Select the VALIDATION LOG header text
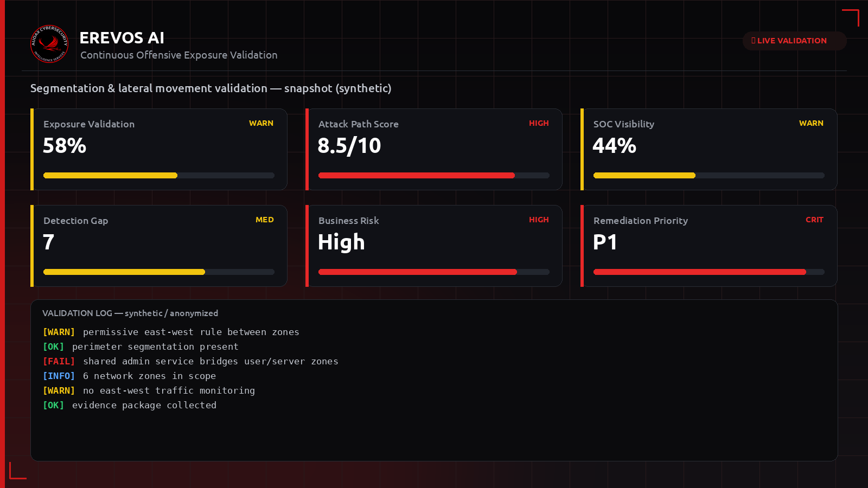The image size is (868, 488). pos(130,313)
